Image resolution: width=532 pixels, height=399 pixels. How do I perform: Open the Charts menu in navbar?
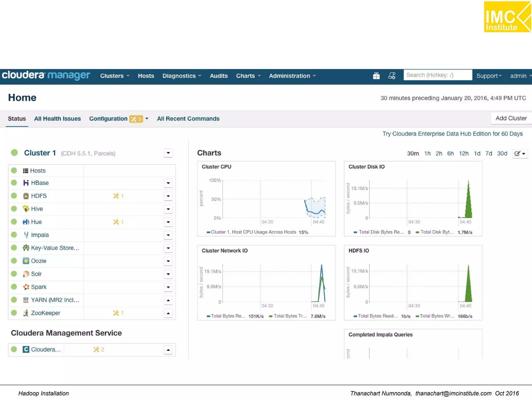[248, 76]
